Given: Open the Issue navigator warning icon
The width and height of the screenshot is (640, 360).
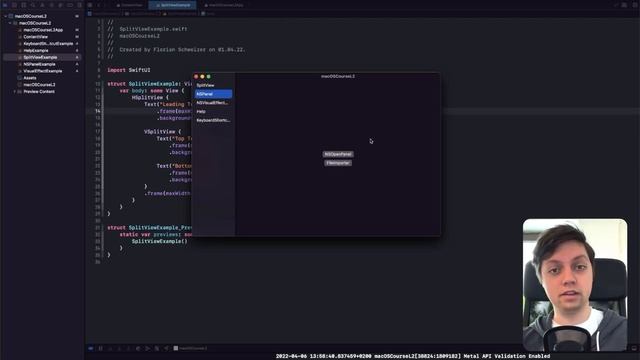Looking at the screenshot, I should pos(42,5).
